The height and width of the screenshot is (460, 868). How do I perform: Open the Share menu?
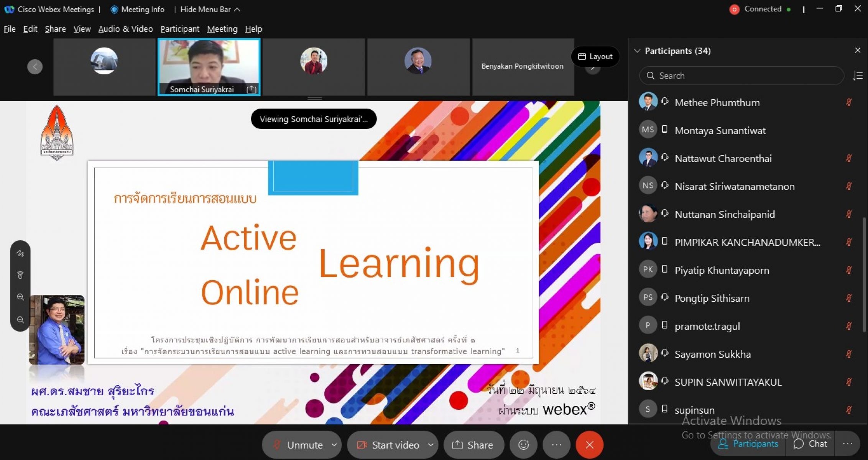55,29
